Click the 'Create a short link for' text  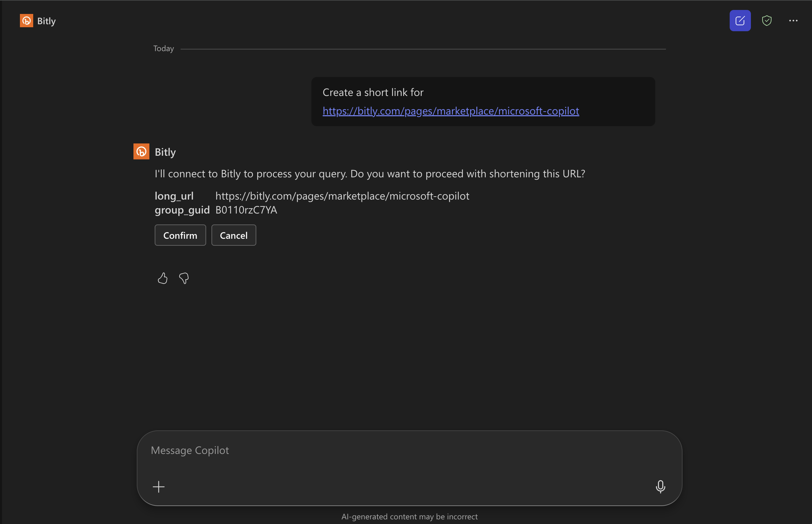373,92
